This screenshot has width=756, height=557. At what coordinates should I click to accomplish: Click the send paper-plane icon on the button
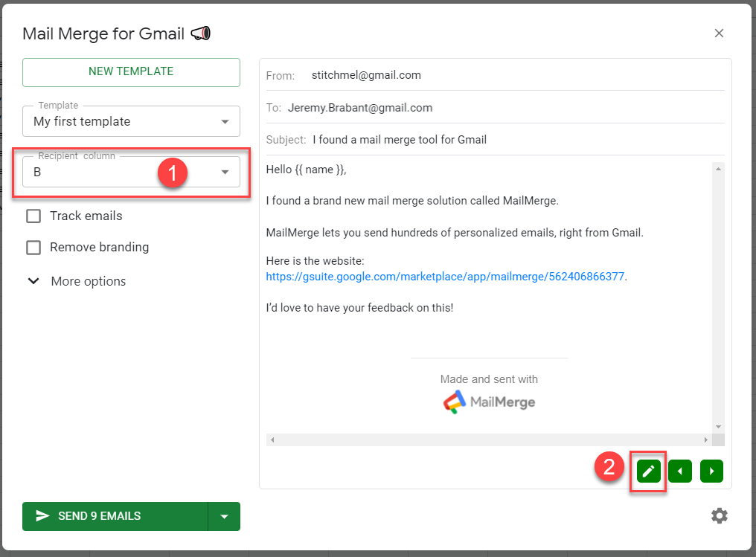coord(43,516)
